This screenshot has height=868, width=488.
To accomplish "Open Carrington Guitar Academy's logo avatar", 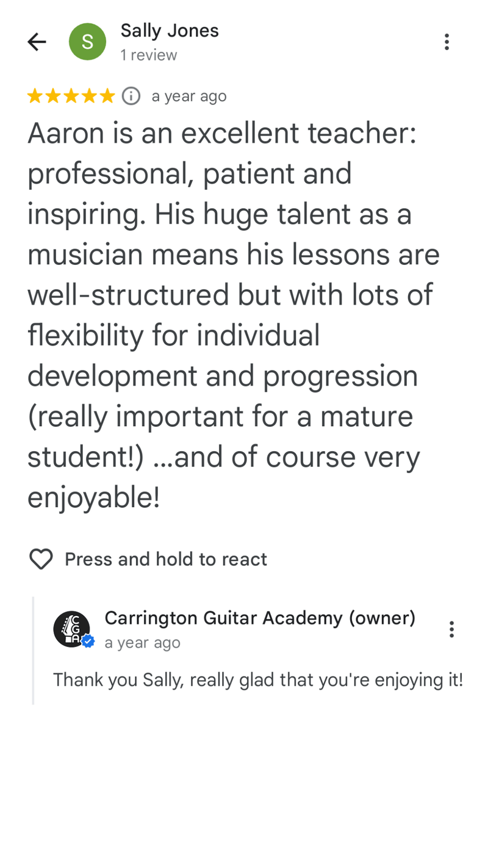I will (x=73, y=629).
